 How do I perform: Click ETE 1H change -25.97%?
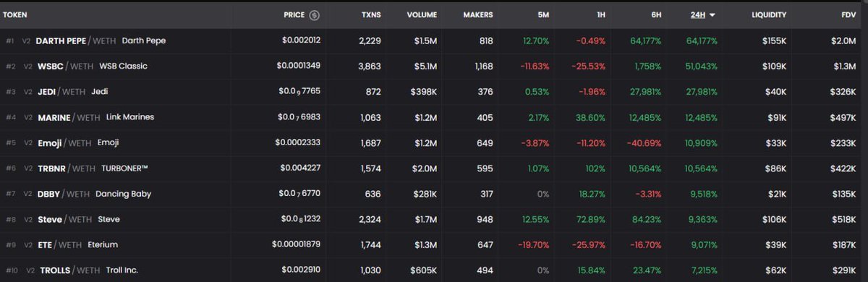coord(590,245)
